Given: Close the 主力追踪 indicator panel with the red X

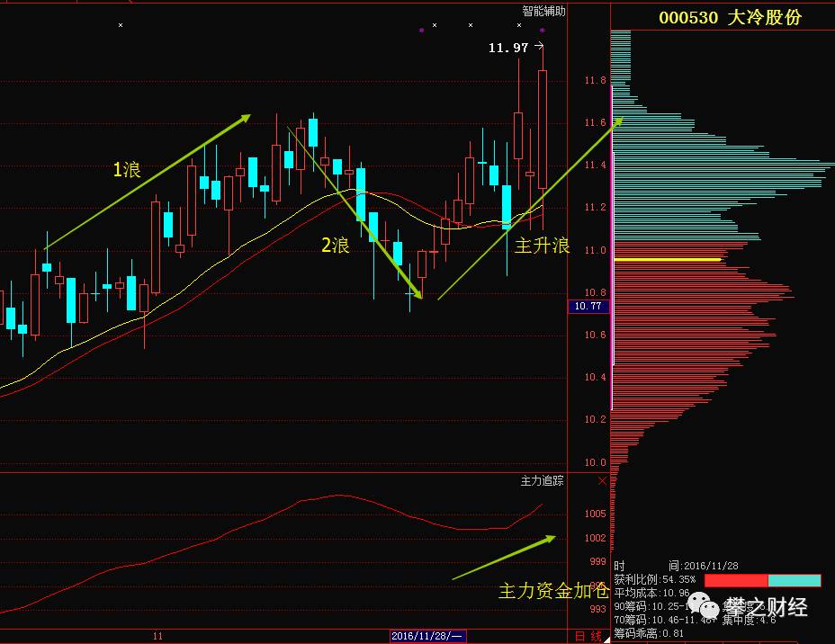Looking at the screenshot, I should (x=602, y=481).
